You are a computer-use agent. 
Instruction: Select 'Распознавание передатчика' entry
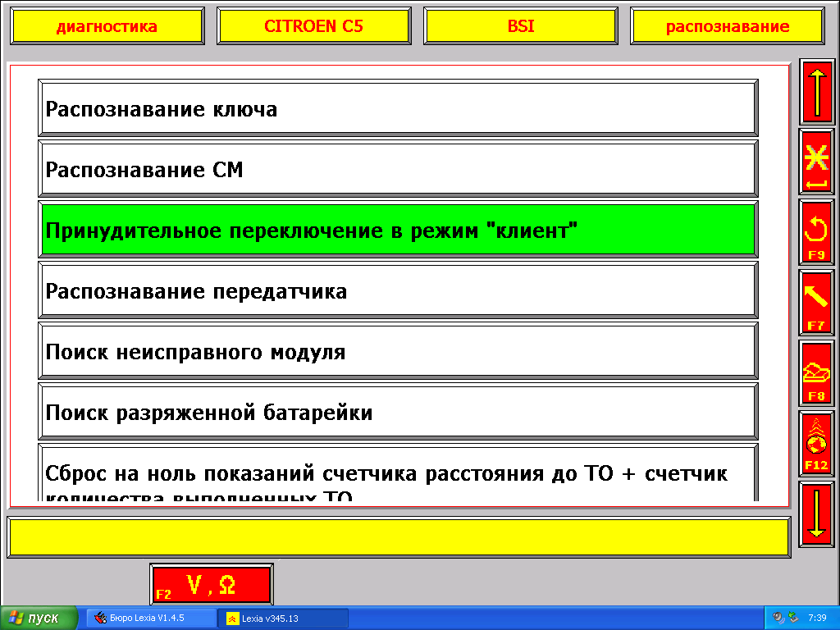point(398,291)
